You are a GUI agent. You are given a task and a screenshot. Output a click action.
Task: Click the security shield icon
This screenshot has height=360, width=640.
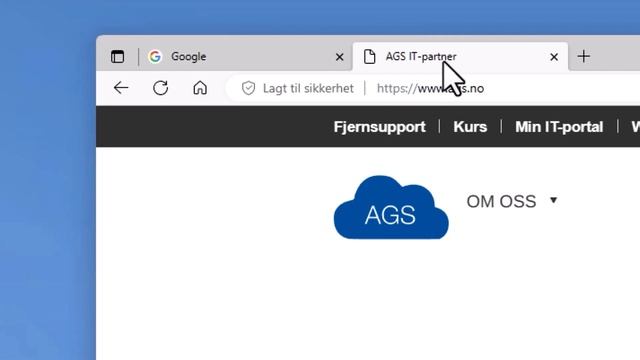point(248,88)
